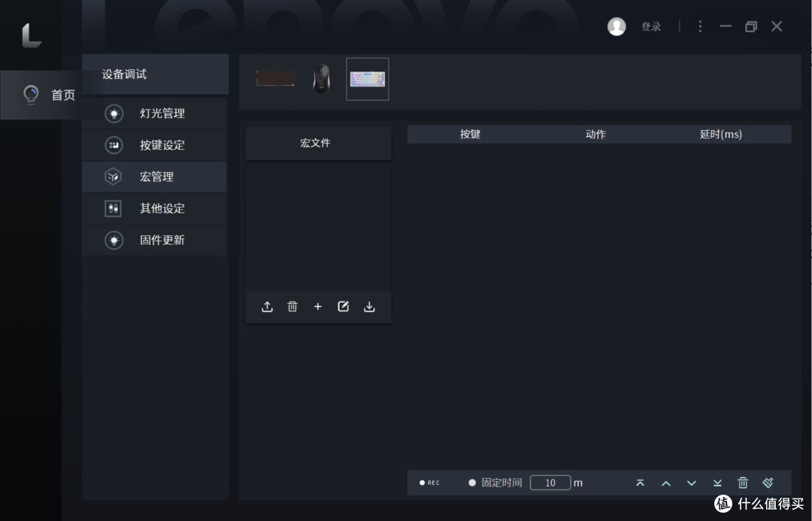Image resolution: width=812 pixels, height=521 pixels.
Task: Open 按键设定 key settings
Action: click(x=154, y=145)
